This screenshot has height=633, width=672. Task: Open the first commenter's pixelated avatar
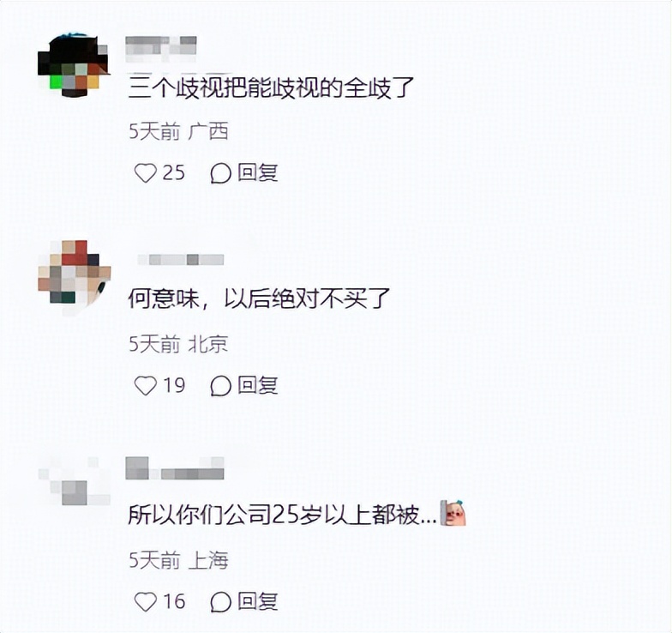pos(74,65)
